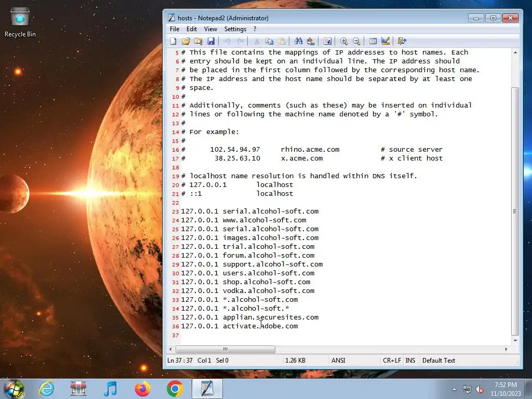Click the *.alcohol-soft.* entry on line 34
Screen dimensions: 532x399
click(x=256, y=309)
